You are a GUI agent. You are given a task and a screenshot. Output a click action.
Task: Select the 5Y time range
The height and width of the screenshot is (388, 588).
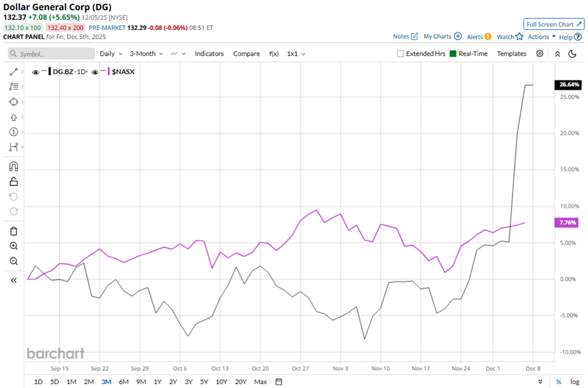(204, 382)
